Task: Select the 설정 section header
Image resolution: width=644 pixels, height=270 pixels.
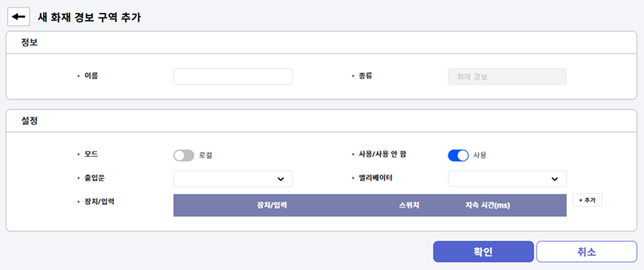Action: [30, 121]
